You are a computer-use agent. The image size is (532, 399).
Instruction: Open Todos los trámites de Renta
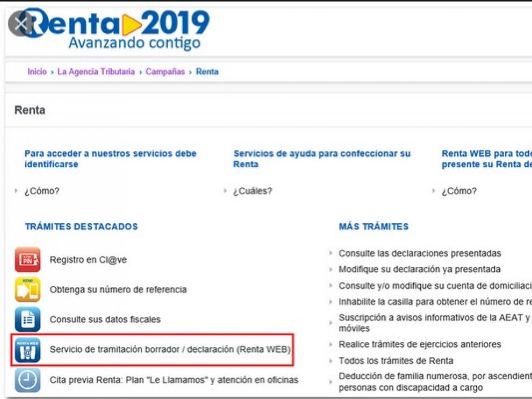click(x=396, y=361)
